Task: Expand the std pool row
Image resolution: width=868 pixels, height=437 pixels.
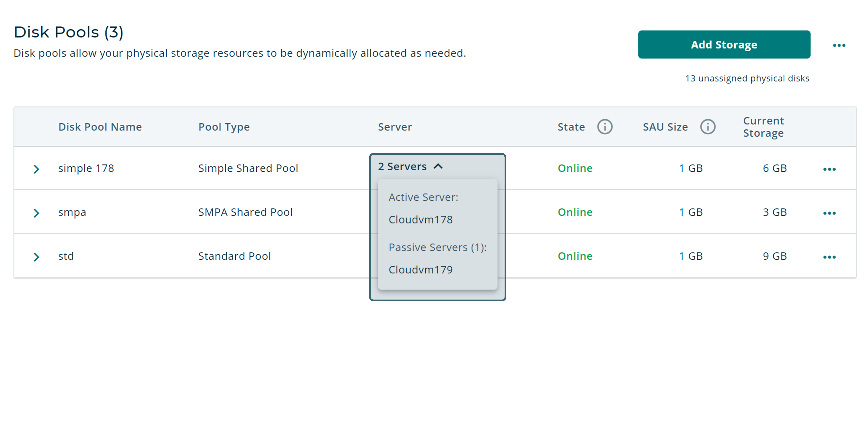Action: [36, 257]
